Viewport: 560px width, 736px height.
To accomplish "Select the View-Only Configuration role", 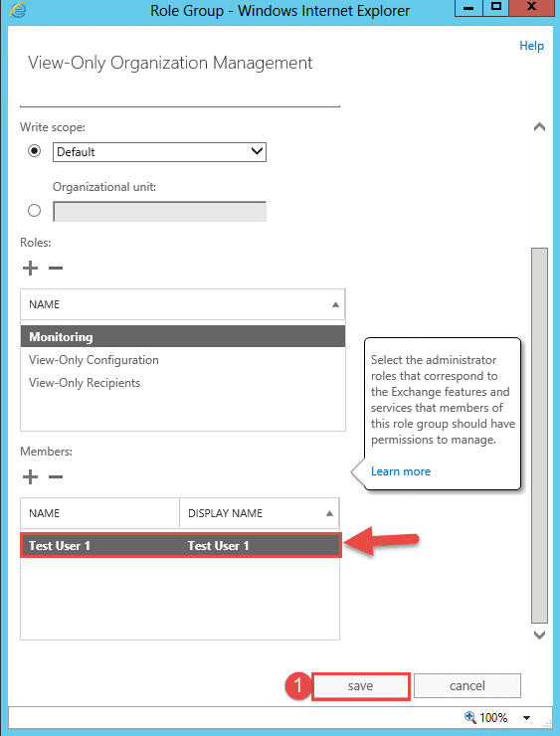I will pos(93,360).
